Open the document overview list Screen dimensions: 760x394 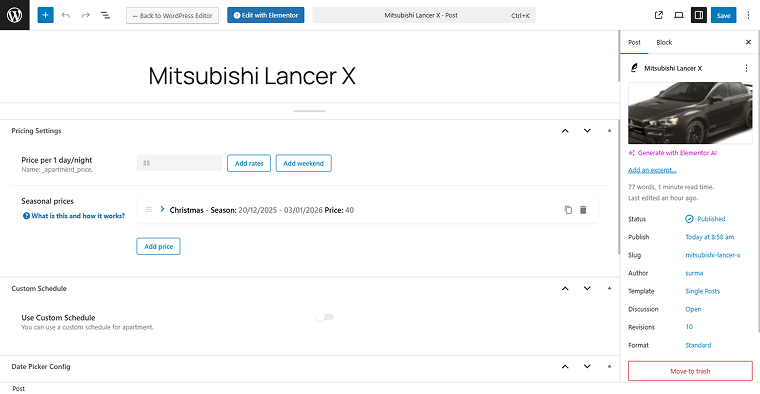105,16
